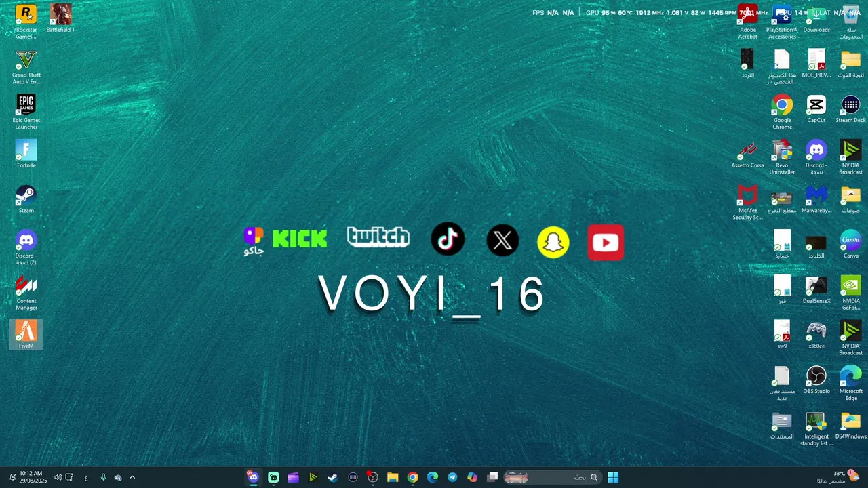The width and height of the screenshot is (868, 488).
Task: Select the Fortnite desktop icon
Action: [26, 154]
